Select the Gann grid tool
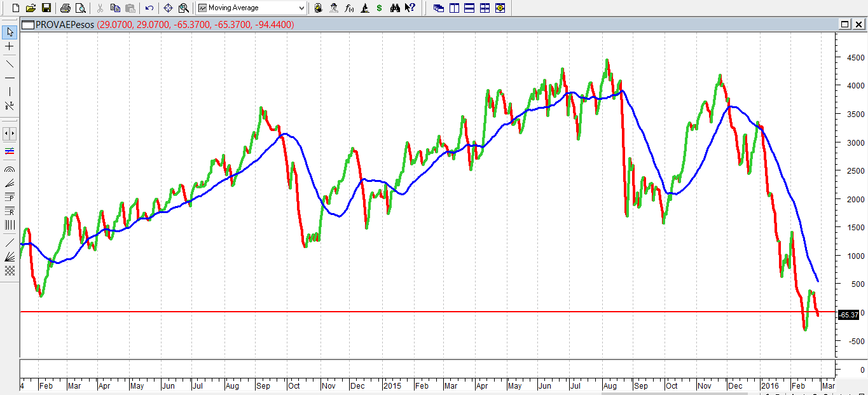 click(10, 270)
